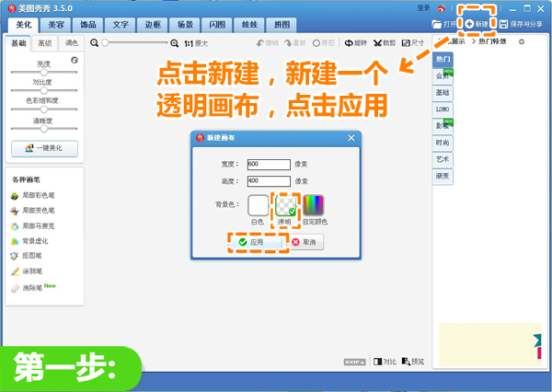The image size is (552, 392).
Task: Switch to 美化 main tab
Action: pos(24,25)
